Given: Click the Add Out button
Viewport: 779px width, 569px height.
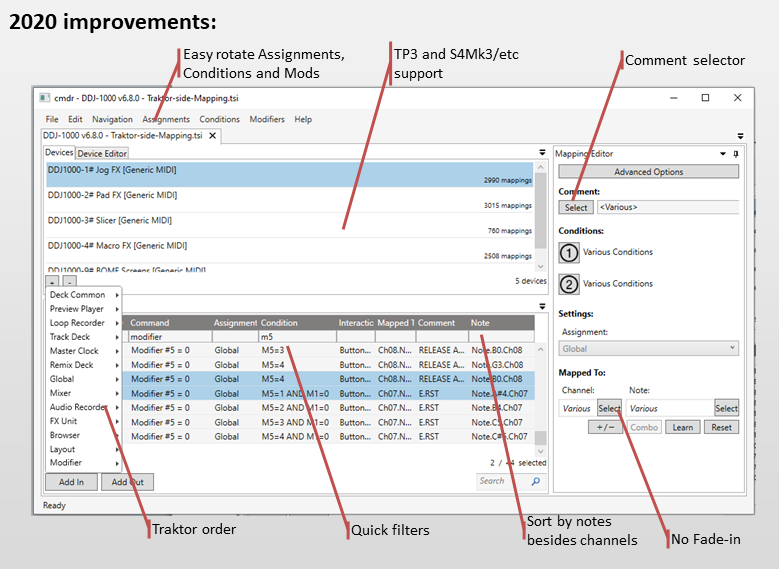Looking at the screenshot, I should (x=128, y=482).
